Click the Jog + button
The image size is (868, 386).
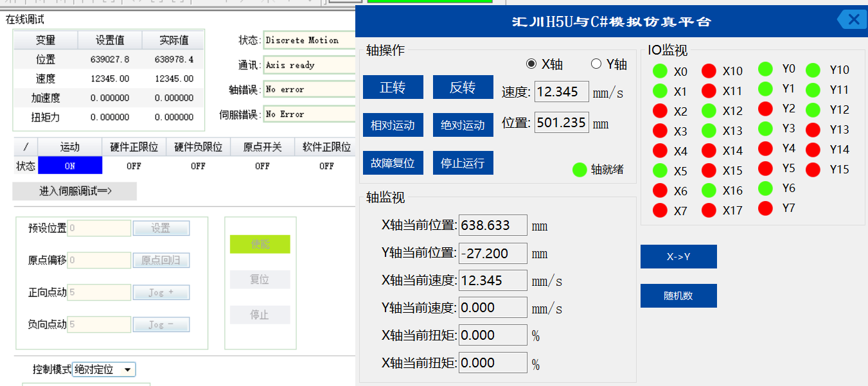point(161,292)
